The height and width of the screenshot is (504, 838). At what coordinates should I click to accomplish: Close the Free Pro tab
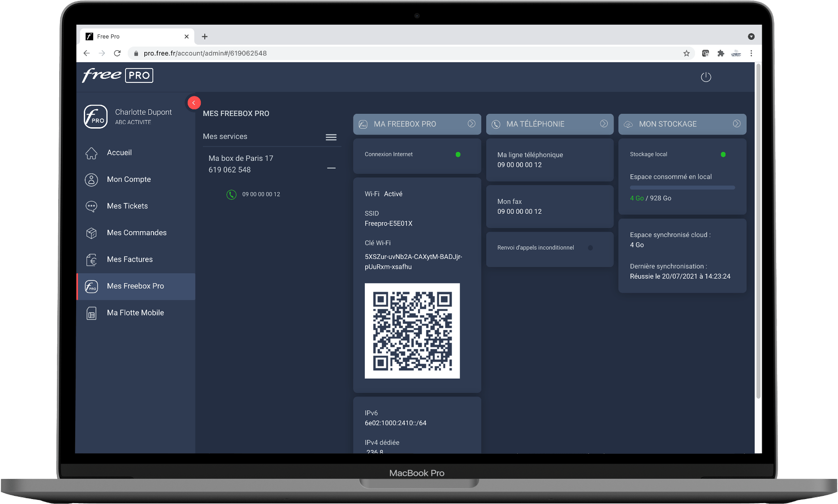tap(186, 37)
